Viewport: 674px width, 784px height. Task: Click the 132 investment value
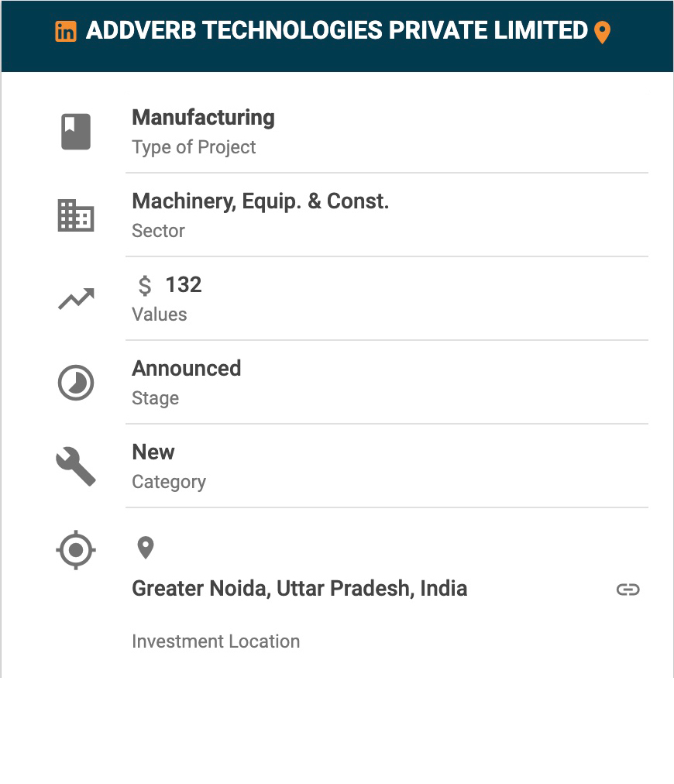(184, 285)
